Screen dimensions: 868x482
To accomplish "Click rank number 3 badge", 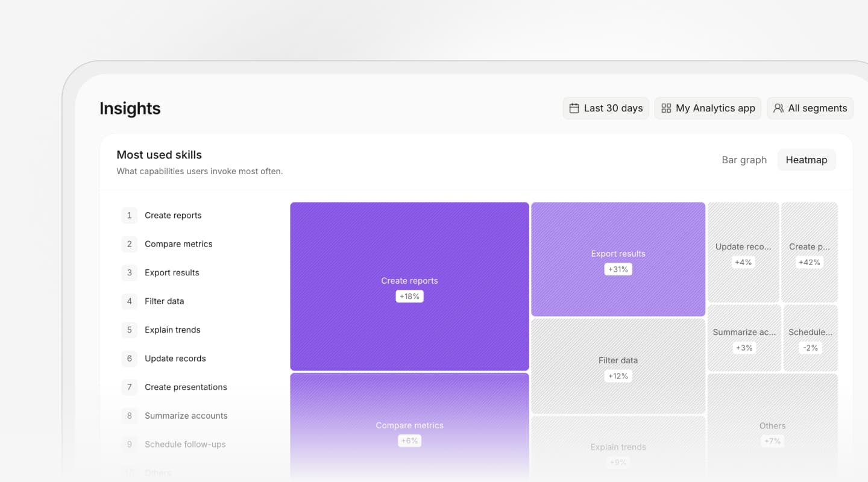I will click(x=129, y=273).
